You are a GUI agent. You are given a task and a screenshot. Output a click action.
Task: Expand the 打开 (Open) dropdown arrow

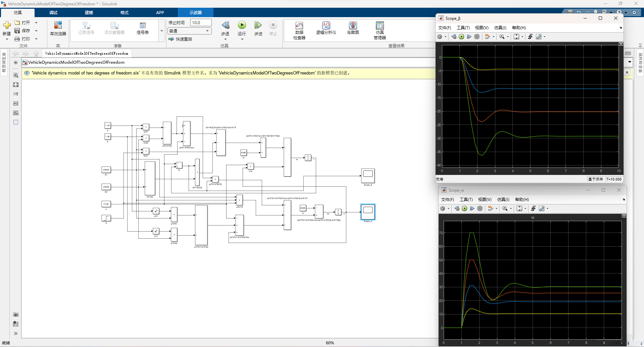point(36,23)
